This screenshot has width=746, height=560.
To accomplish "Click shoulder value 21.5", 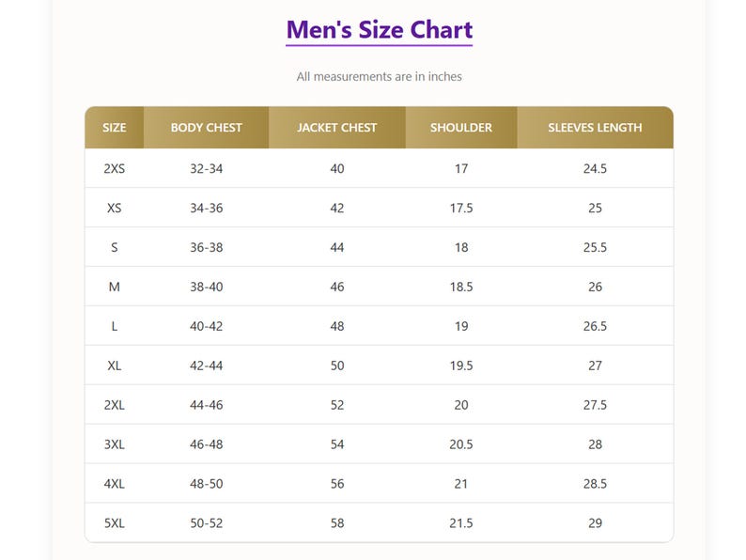I will 461,523.
